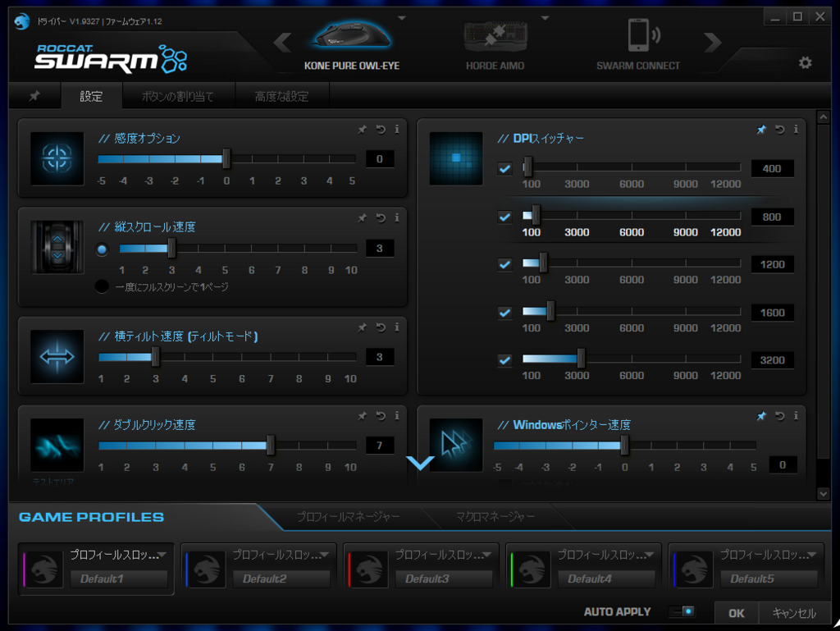Screen dimensions: 840x631
Task: Reset the Windowsポインター速度 setting
Action: click(x=779, y=416)
